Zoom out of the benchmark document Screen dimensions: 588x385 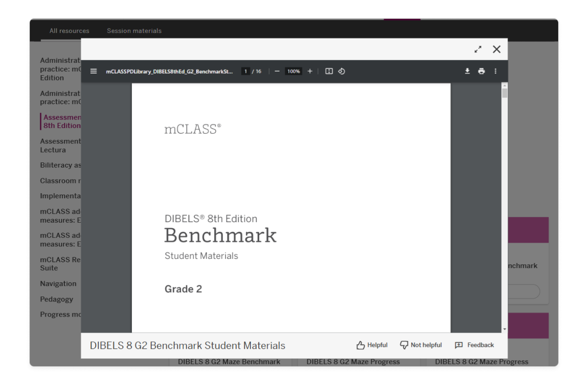coord(277,71)
